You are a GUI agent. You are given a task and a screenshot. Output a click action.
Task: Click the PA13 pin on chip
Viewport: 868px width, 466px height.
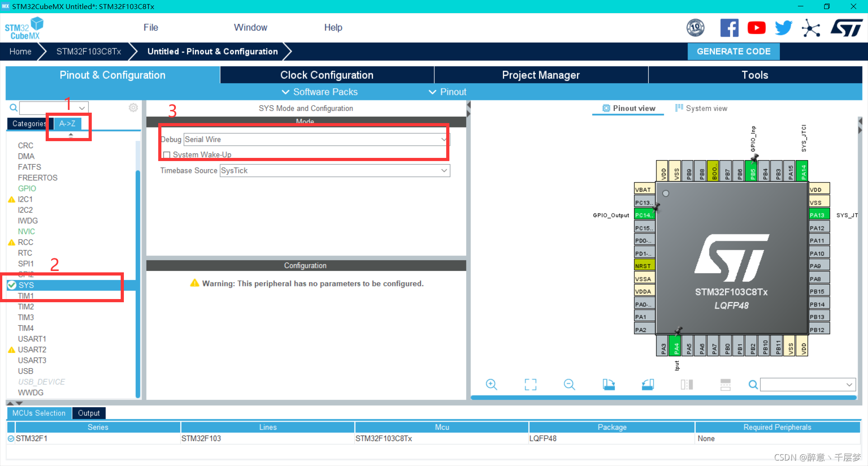tap(819, 215)
